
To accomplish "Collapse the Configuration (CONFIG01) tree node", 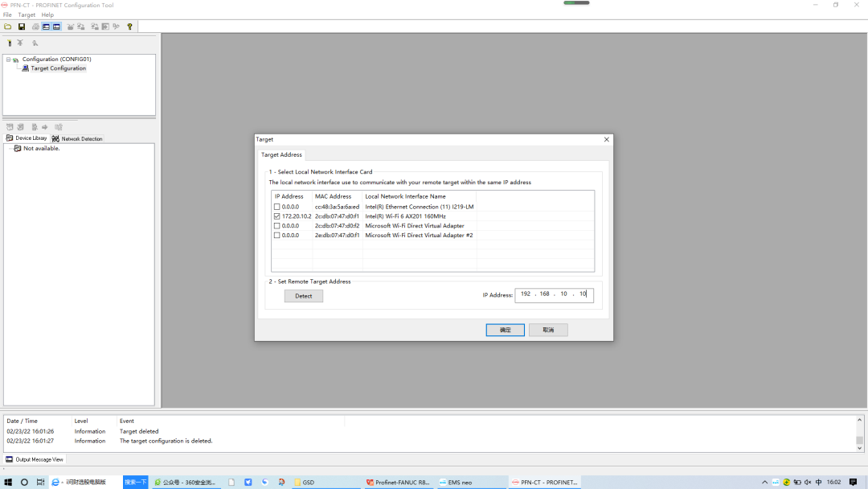I will (x=8, y=59).
